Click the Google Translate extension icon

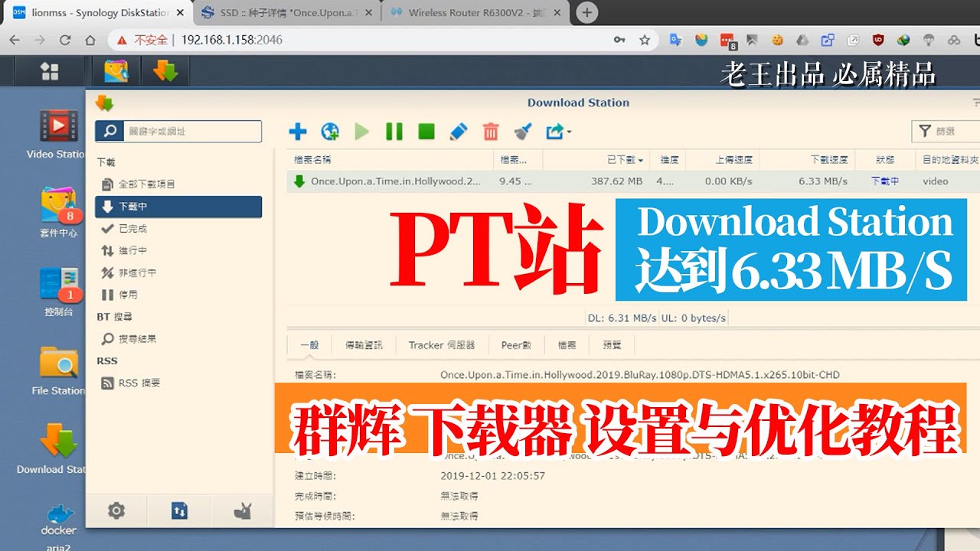tap(676, 40)
